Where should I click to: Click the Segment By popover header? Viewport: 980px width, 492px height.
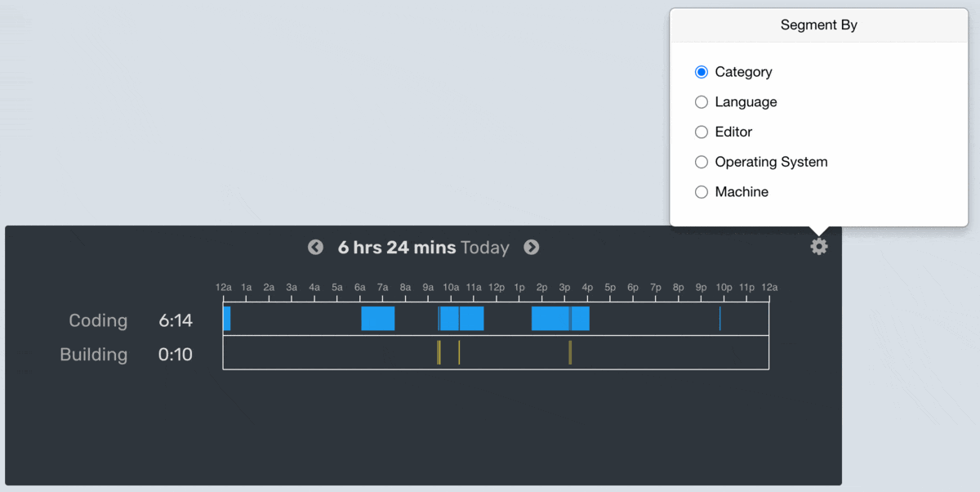(818, 25)
